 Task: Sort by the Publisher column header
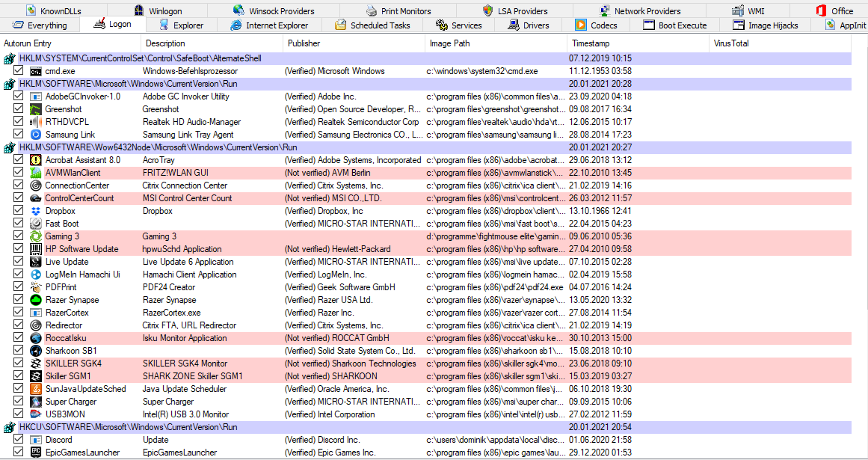(355, 43)
